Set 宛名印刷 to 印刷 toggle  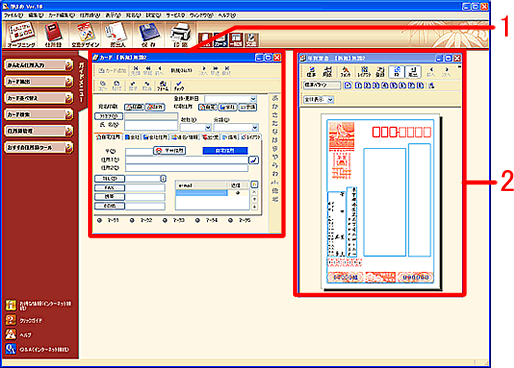(x=134, y=107)
